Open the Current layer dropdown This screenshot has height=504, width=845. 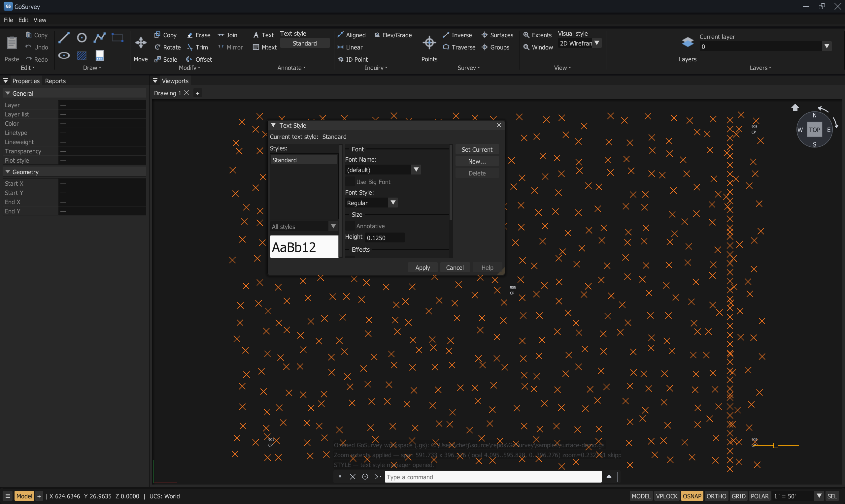coord(765,47)
